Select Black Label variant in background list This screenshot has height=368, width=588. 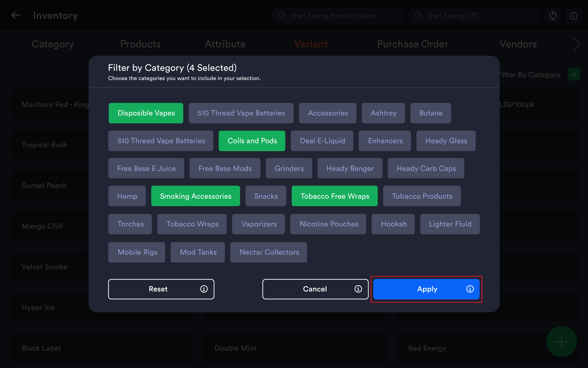point(102,348)
